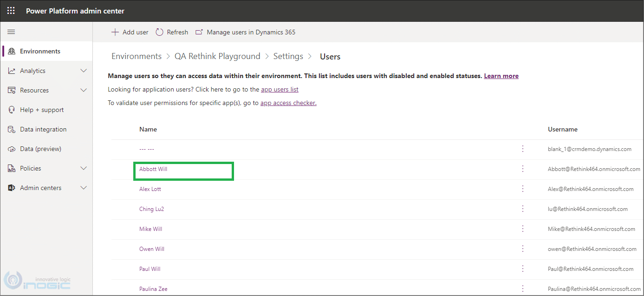
Task: Open user Paul Will
Action: [150, 269]
